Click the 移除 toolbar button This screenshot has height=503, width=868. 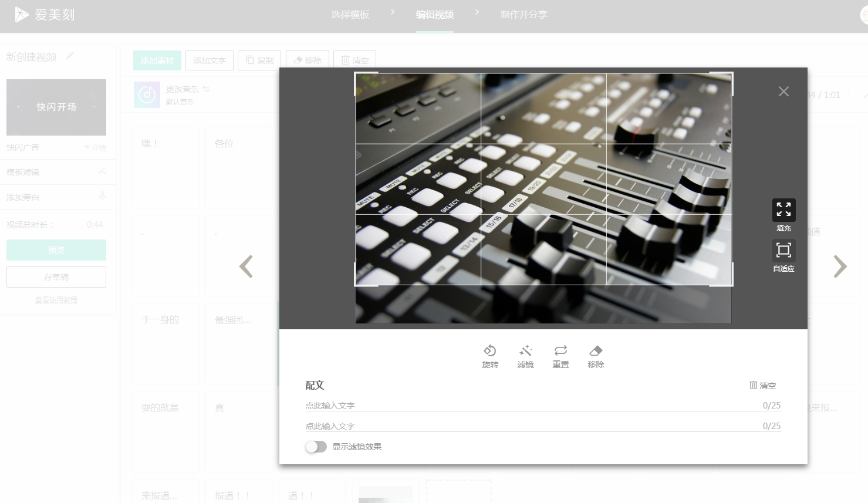pyautogui.click(x=308, y=60)
